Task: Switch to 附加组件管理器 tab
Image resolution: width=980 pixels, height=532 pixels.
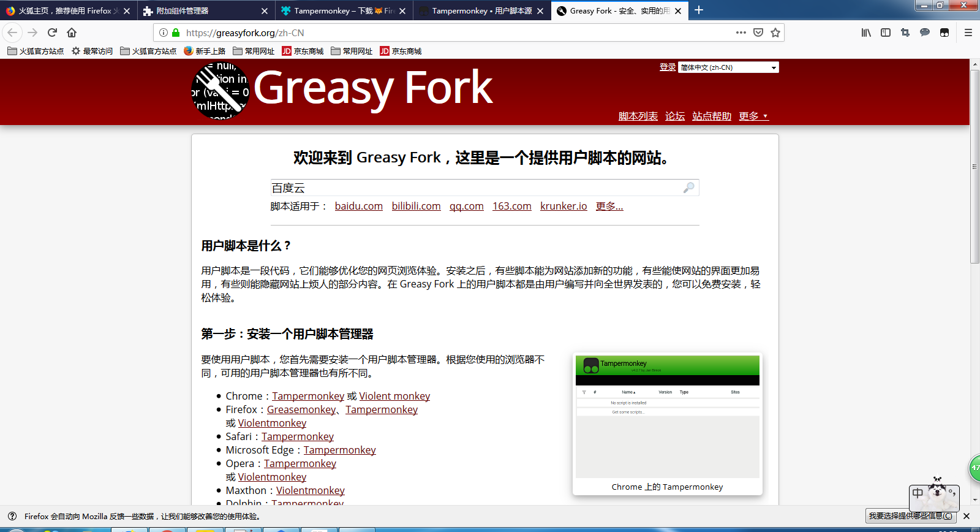Action: pos(206,11)
